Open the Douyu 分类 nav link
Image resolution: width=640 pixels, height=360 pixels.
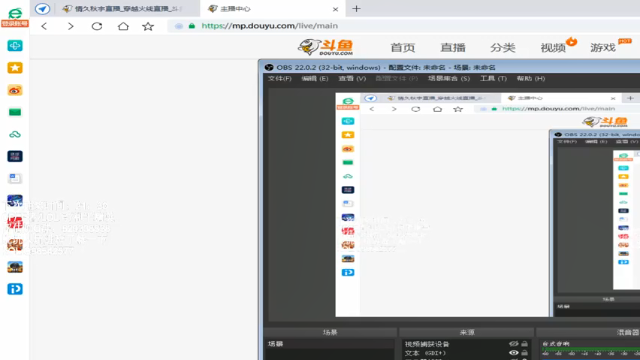[502, 48]
